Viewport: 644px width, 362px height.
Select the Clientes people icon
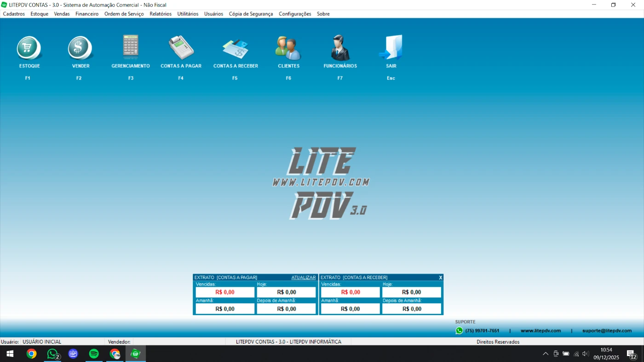click(288, 48)
